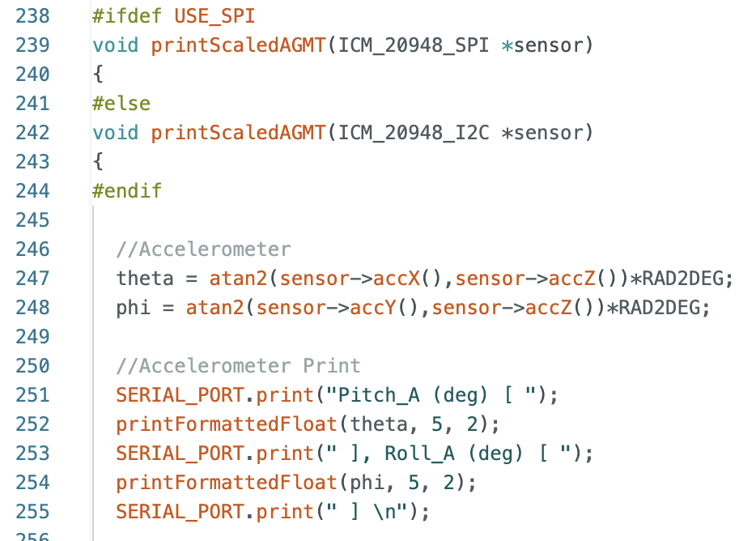The image size is (756, 541).
Task: Click the #else preprocessor directive
Action: [121, 104]
